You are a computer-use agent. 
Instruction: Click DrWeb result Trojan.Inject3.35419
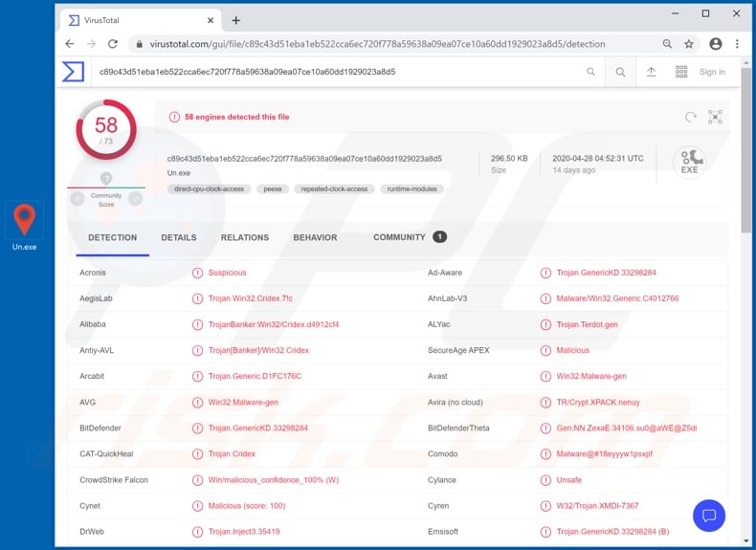(244, 532)
